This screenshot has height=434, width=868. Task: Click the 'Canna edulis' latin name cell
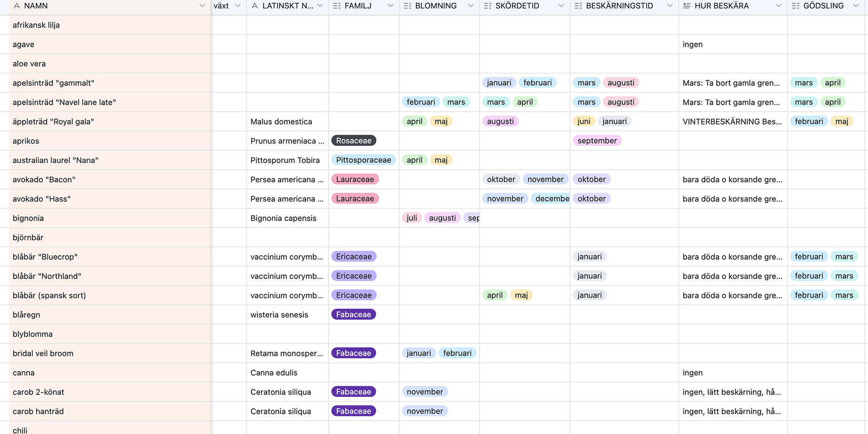(287, 372)
